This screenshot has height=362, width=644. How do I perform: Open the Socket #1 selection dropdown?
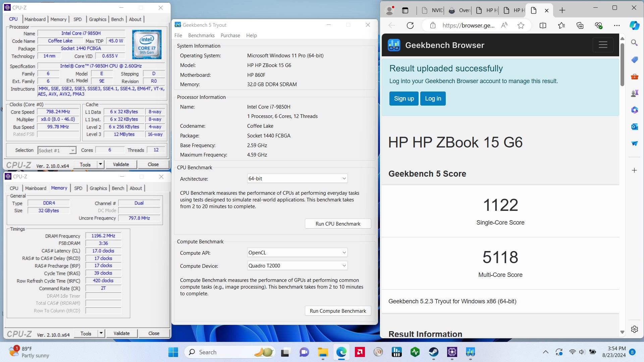pyautogui.click(x=57, y=150)
